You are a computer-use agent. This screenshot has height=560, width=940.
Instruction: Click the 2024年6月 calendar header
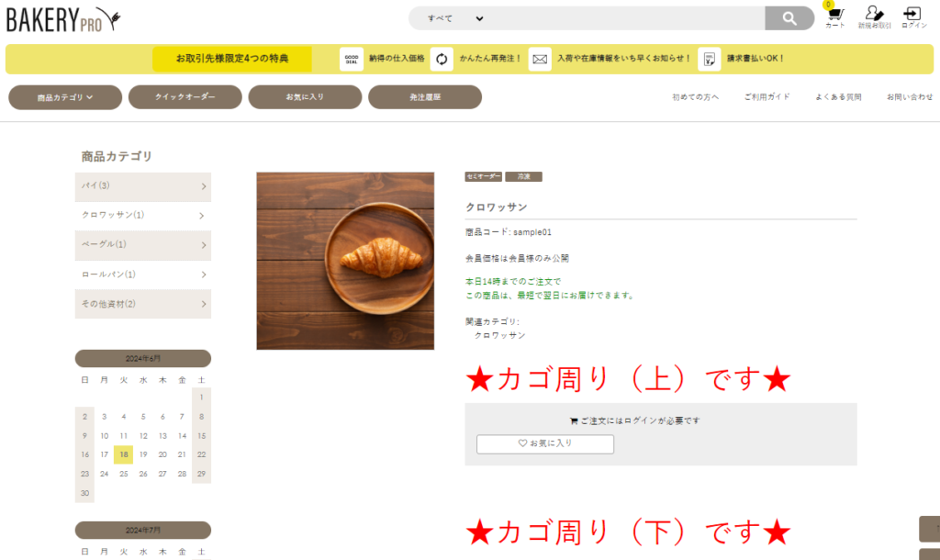(142, 359)
